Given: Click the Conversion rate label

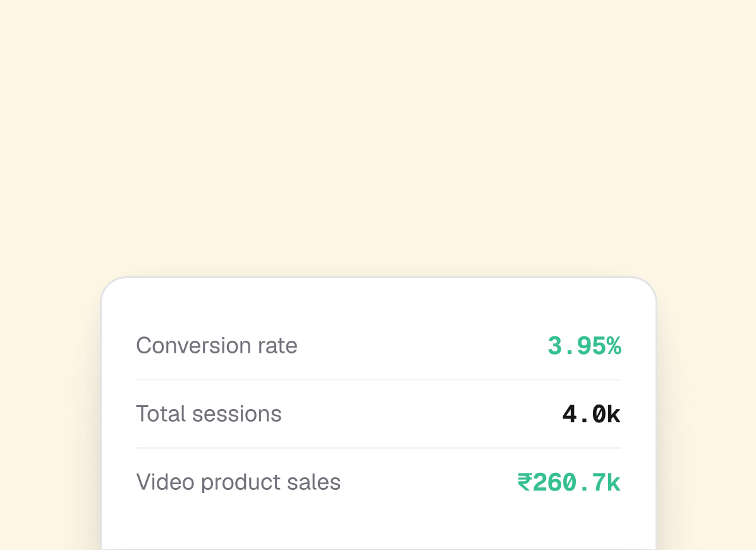Looking at the screenshot, I should click(216, 346).
